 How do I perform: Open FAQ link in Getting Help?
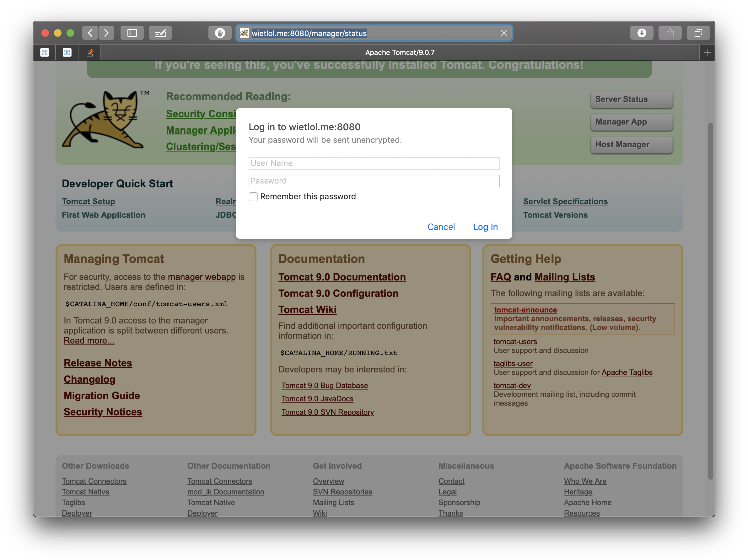point(501,277)
